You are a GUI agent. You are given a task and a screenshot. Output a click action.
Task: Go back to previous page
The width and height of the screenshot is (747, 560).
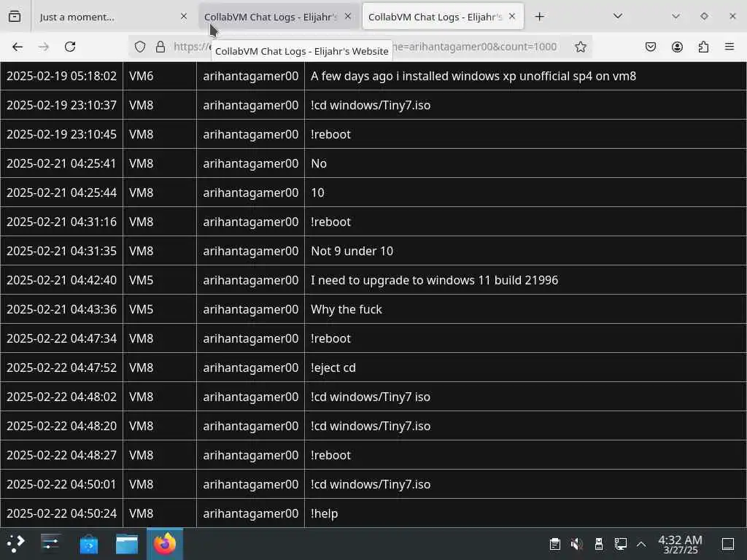pos(18,47)
